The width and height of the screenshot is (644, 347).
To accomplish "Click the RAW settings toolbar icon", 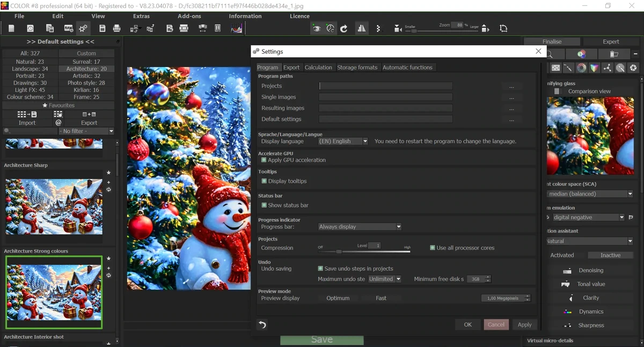I will point(69,28).
